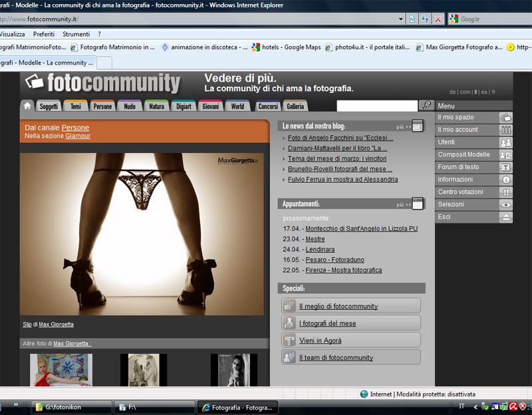Click the Centro votazioni icon

[x=506, y=192]
